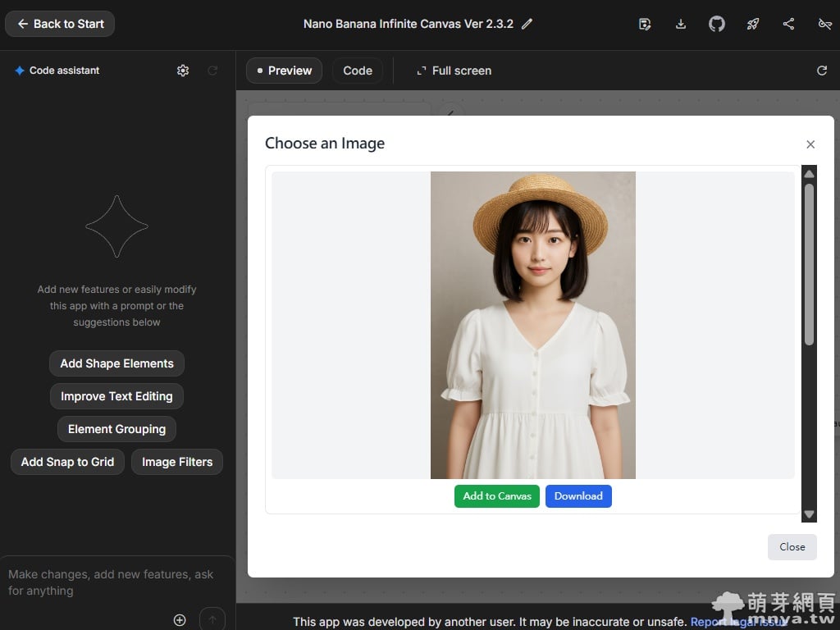Click the reload preview icon
The width and height of the screenshot is (840, 630).
[x=822, y=71]
